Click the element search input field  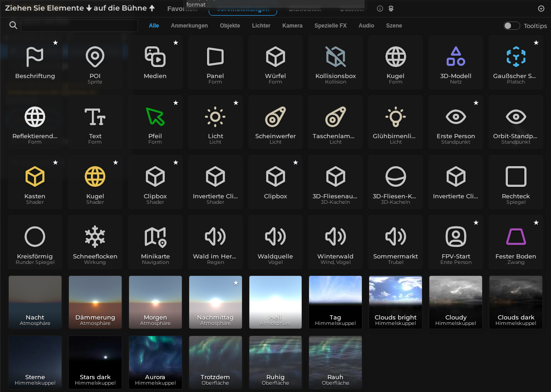coord(79,26)
